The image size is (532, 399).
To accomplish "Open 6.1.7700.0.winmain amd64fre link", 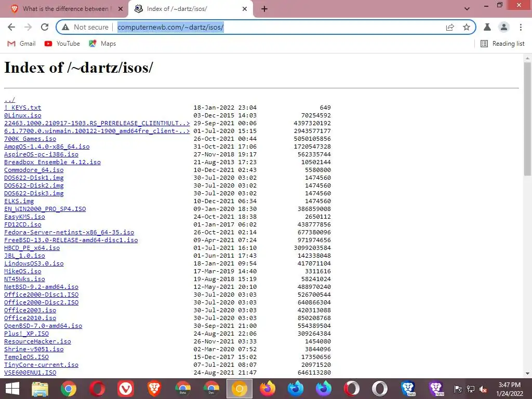I will click(97, 131).
